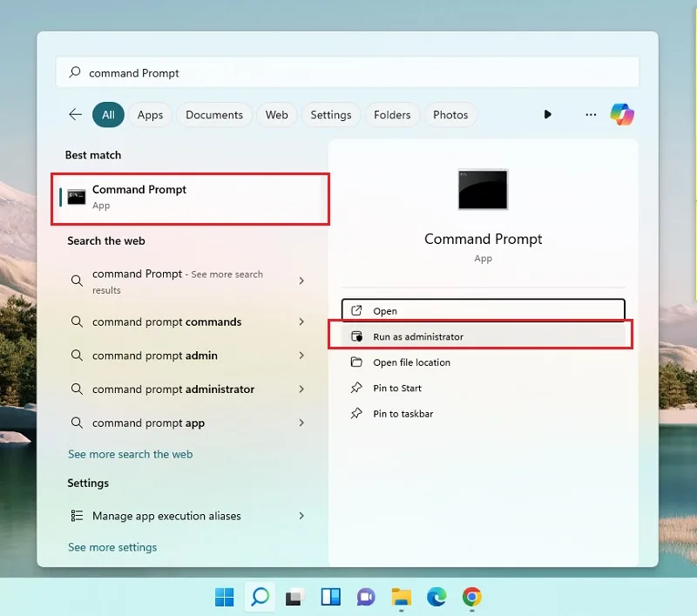The image size is (697, 616).
Task: Click the search text field
Action: tap(348, 72)
